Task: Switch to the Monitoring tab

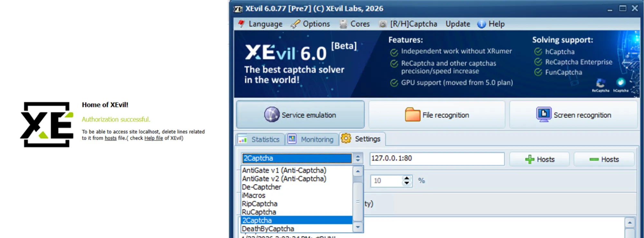Action: click(x=312, y=139)
